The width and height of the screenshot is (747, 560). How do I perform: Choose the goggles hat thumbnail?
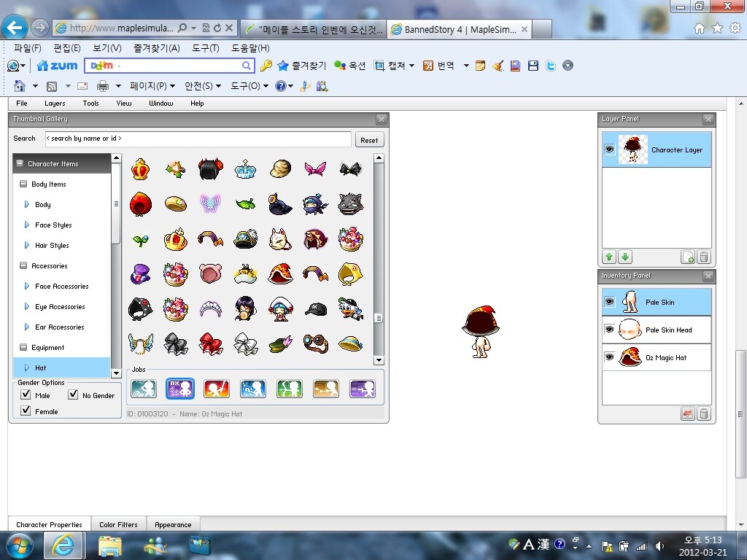click(315, 343)
